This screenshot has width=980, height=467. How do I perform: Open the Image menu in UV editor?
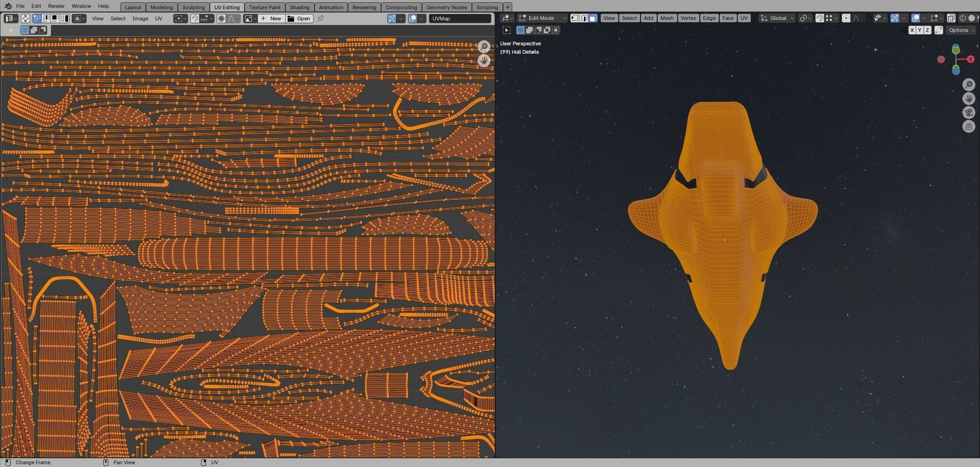point(140,19)
